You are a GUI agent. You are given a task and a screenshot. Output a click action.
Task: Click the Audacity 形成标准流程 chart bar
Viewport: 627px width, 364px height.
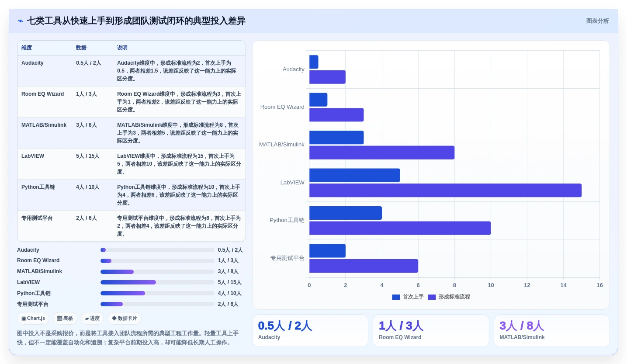point(327,77)
